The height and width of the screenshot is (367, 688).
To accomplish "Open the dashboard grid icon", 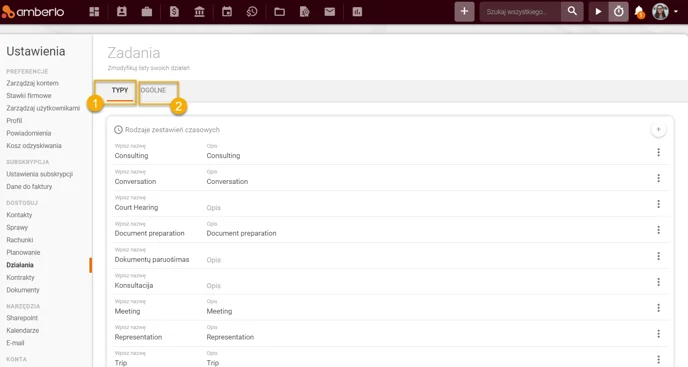I will [x=94, y=12].
